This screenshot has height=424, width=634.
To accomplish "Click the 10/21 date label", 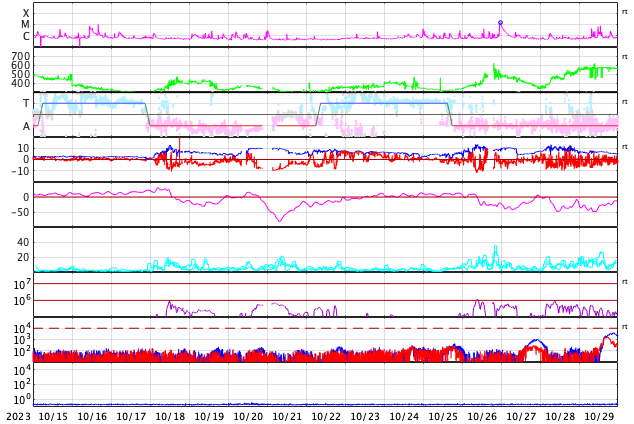I will (287, 417).
